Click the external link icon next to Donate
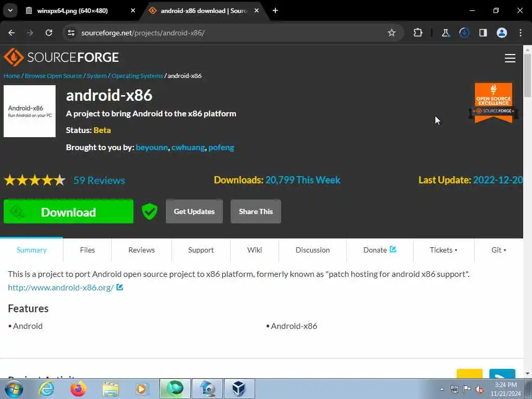The height and width of the screenshot is (399, 532). pyautogui.click(x=393, y=249)
